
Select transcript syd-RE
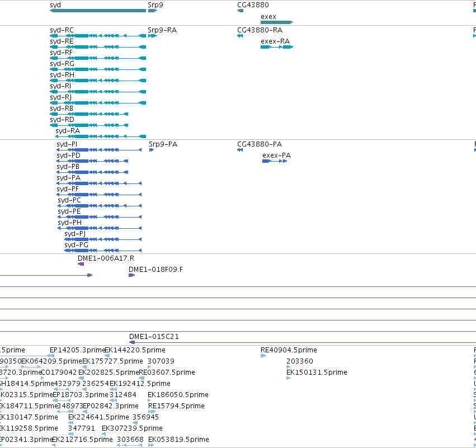point(98,47)
